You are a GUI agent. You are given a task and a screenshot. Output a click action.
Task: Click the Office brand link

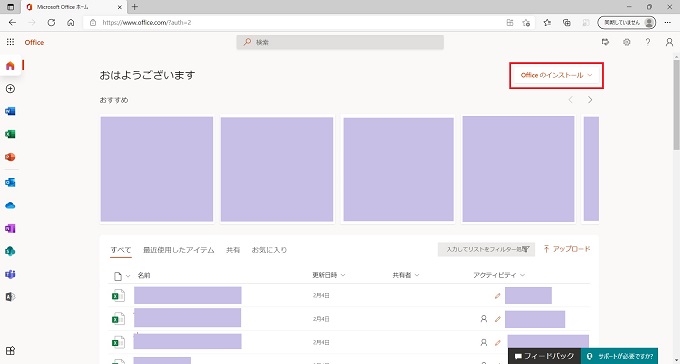34,42
